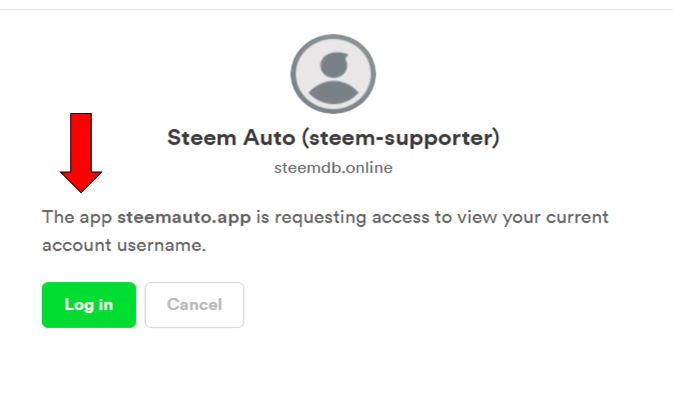Screen dimensions: 673x408
Task: Click the words 'The app' in message
Action: tap(77, 218)
